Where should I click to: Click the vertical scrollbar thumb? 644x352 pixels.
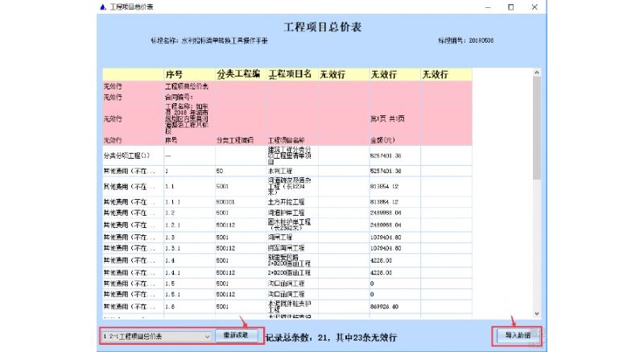pyautogui.click(x=537, y=128)
